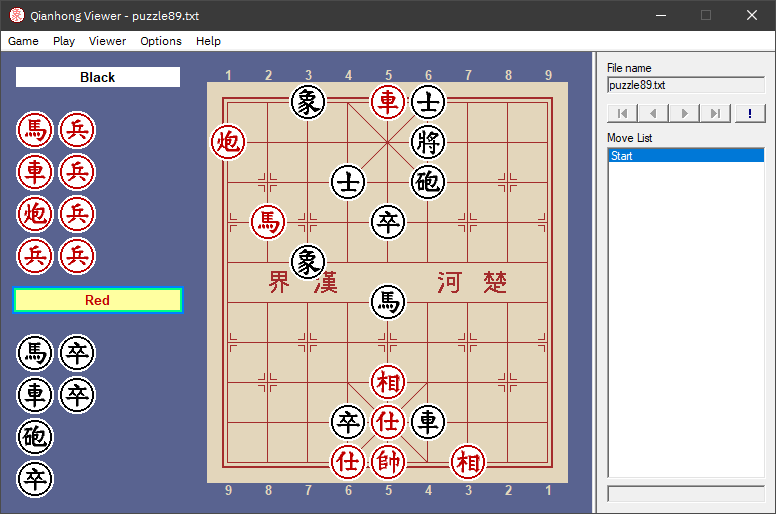The height and width of the screenshot is (514, 776).
Task: Click the captured black cannon in side panel
Action: point(35,437)
